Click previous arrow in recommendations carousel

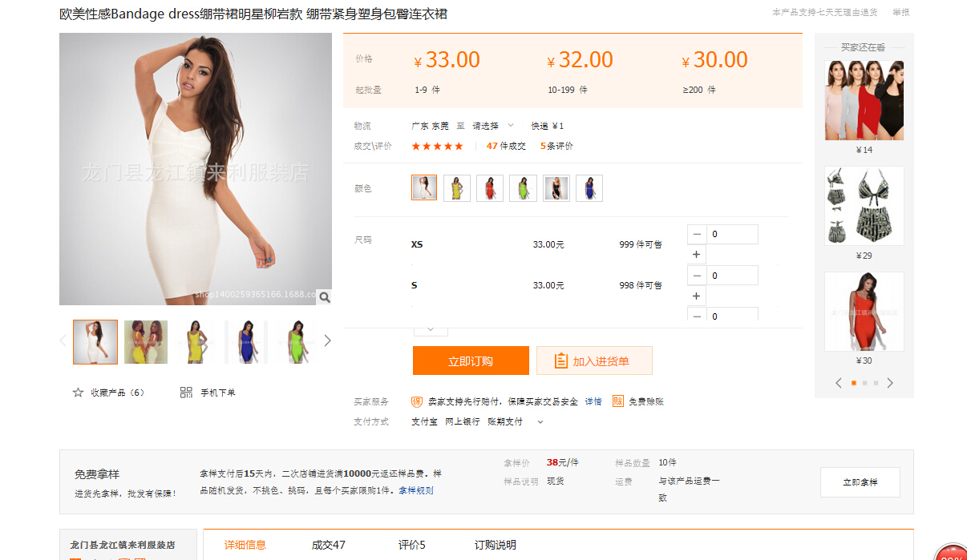(x=839, y=383)
